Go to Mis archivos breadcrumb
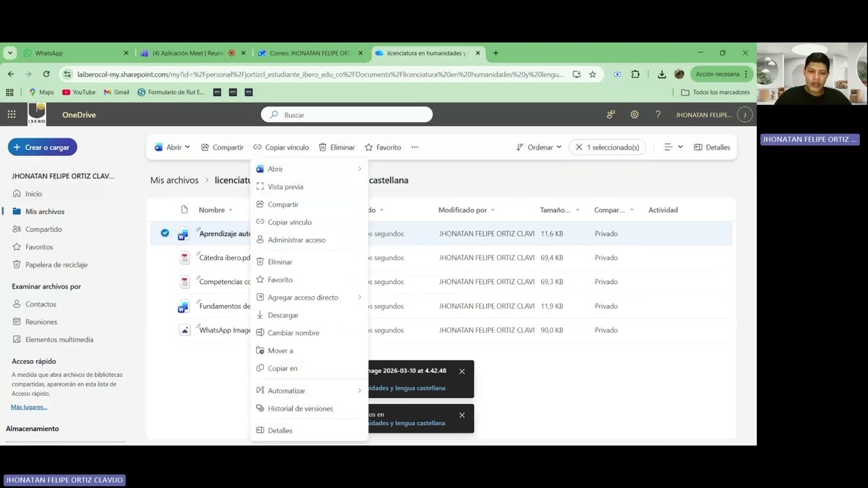 pyautogui.click(x=174, y=180)
